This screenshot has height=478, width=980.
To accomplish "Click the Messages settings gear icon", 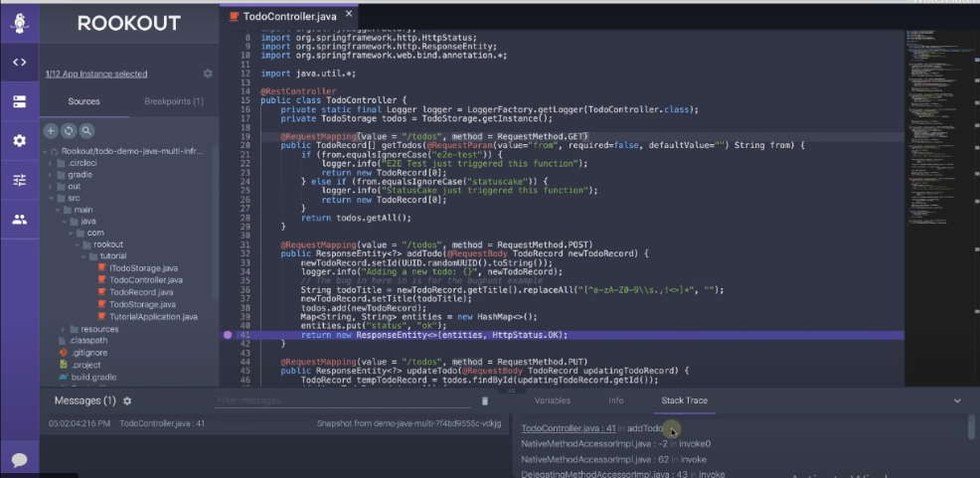I will [x=127, y=400].
